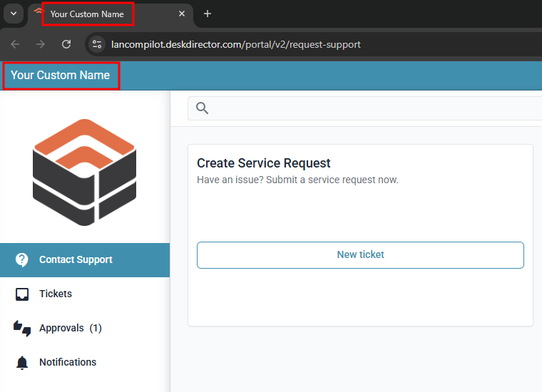
Task: Click the Notifications bell icon
Action: (x=22, y=363)
